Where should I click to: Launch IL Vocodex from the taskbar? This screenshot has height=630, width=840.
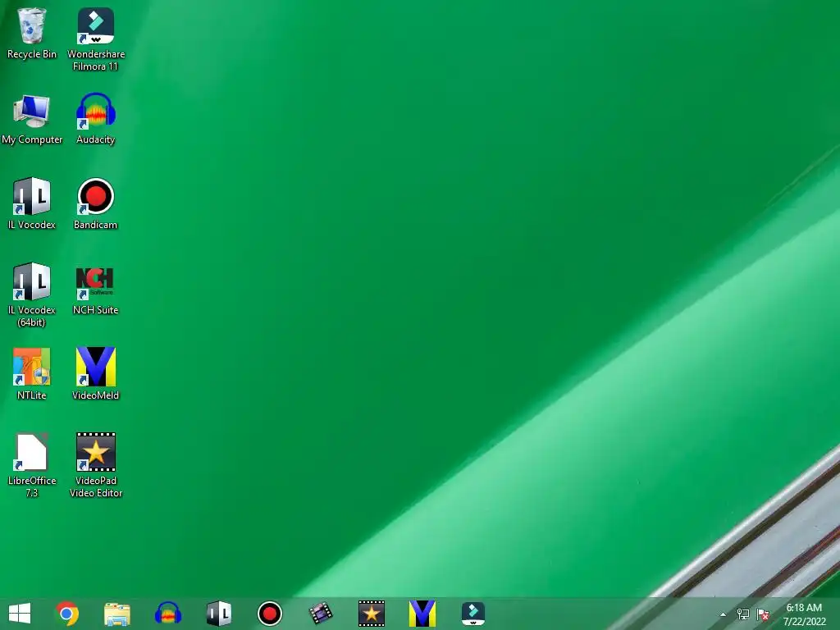[218, 614]
